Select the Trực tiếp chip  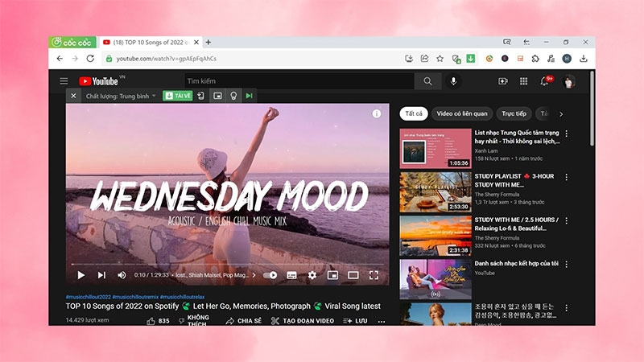pyautogui.click(x=514, y=113)
